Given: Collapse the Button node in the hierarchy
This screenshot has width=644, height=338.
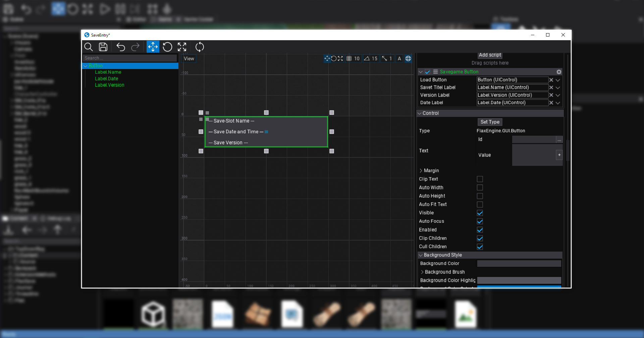Looking at the screenshot, I should point(86,66).
